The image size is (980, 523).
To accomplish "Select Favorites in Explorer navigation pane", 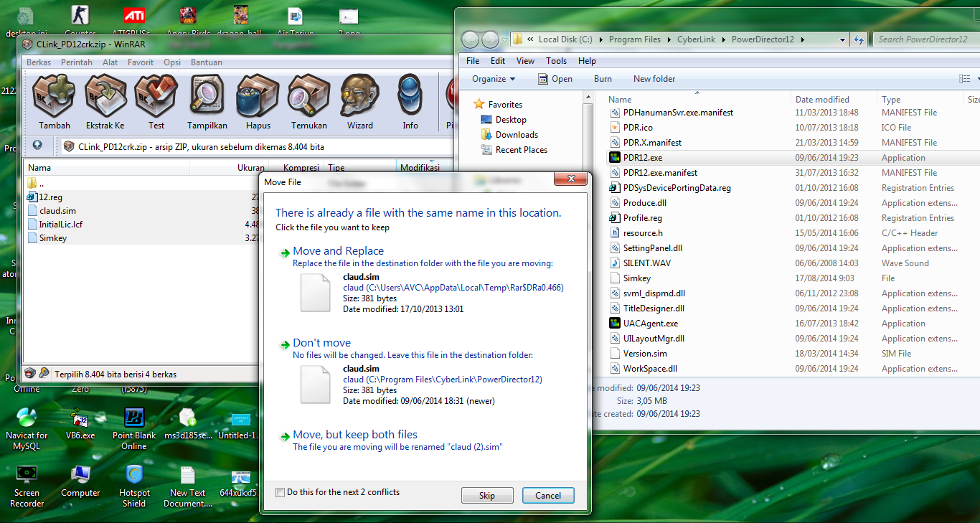I will coord(499,105).
